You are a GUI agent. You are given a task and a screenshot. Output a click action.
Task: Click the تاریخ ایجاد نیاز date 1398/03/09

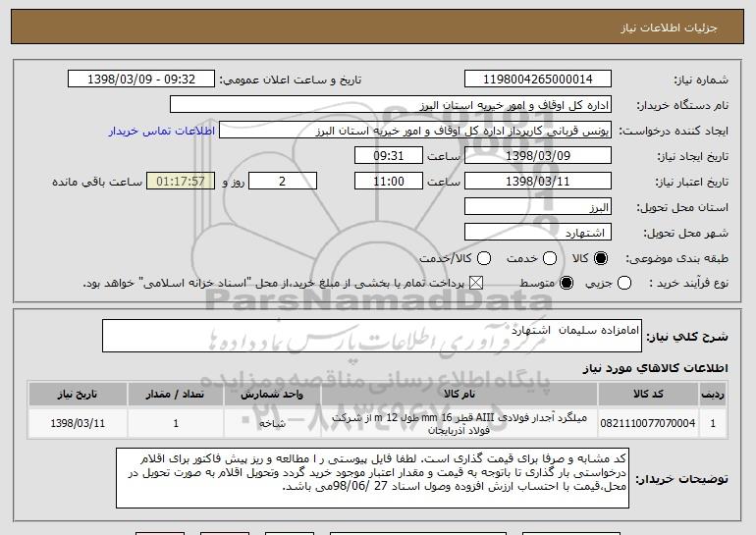538,156
